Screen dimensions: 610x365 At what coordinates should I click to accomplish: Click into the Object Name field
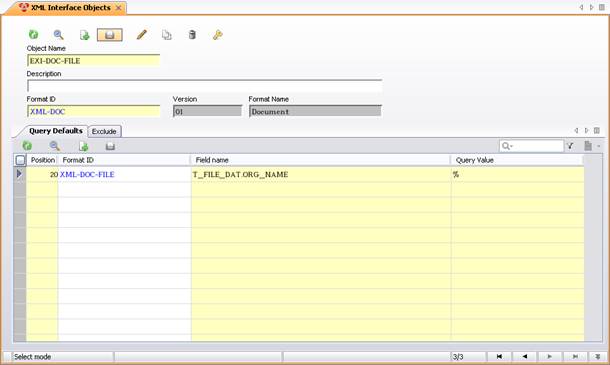point(94,61)
